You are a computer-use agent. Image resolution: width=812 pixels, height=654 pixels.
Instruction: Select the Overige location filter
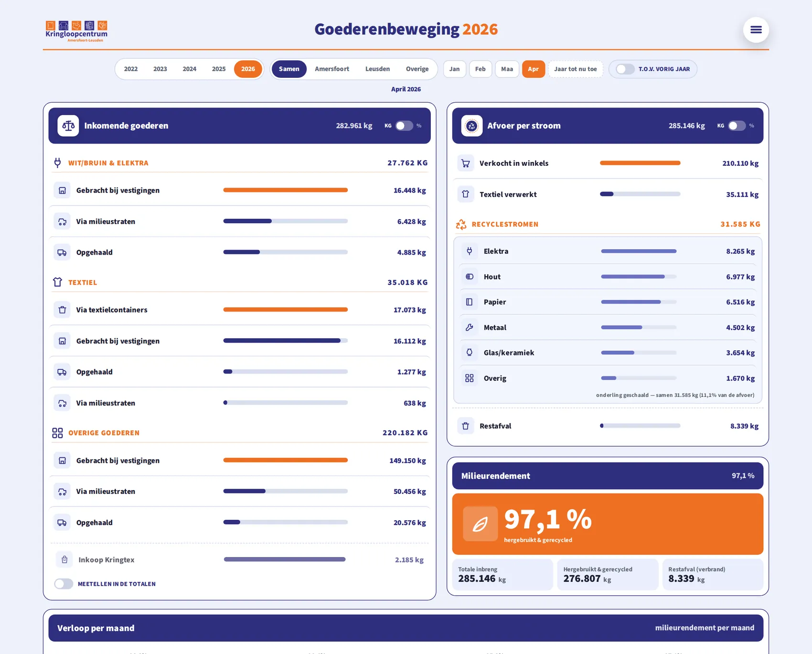click(x=417, y=69)
